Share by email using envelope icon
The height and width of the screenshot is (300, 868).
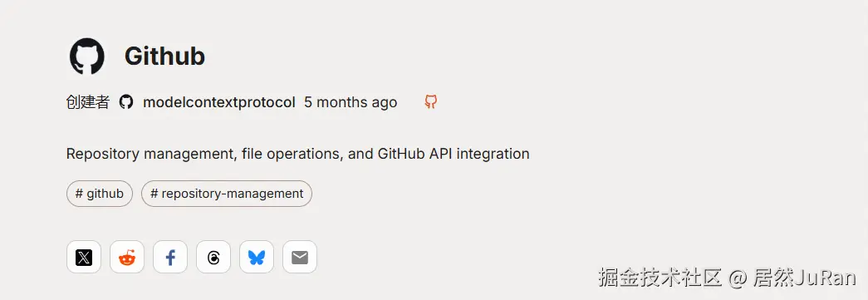(300, 257)
